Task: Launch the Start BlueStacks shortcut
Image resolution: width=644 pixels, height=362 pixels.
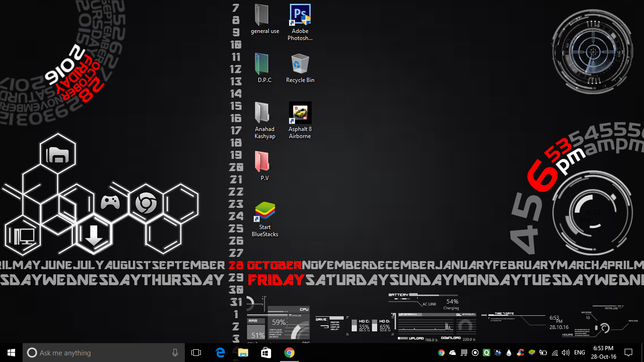Action: click(264, 219)
